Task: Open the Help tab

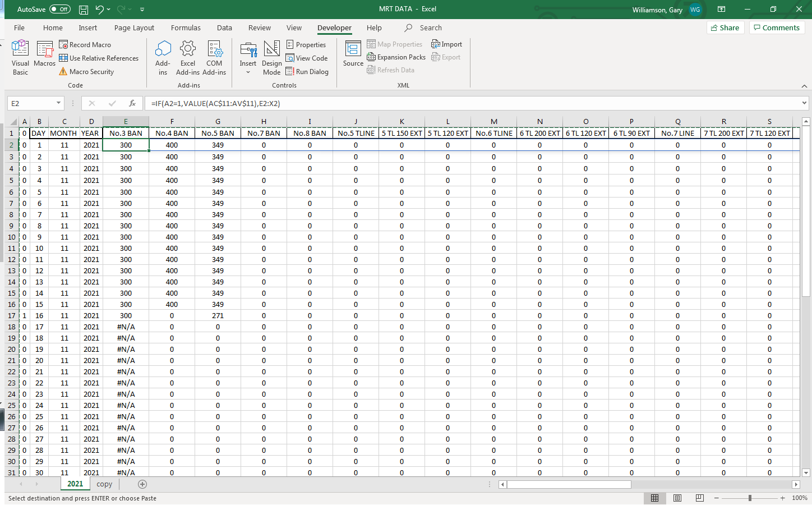Action: pyautogui.click(x=374, y=27)
